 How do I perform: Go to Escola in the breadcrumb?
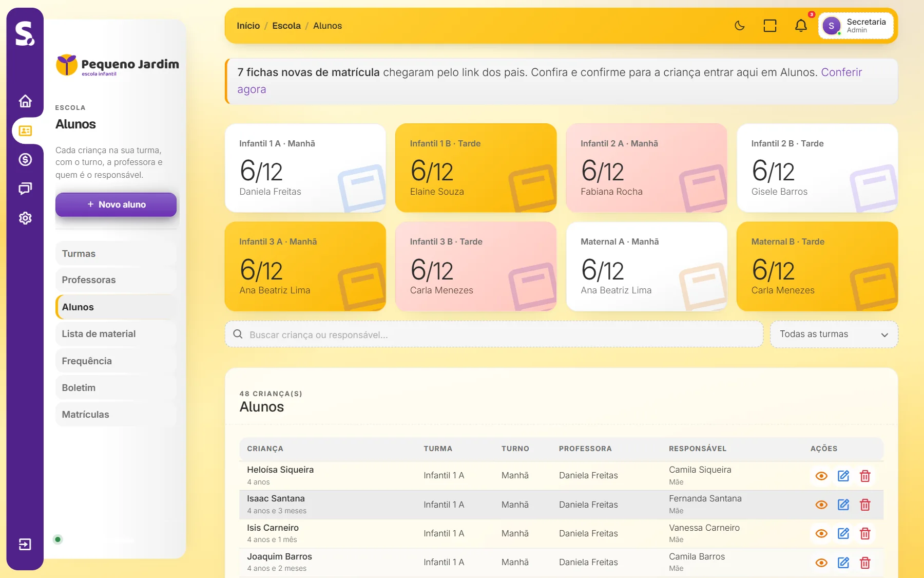click(286, 26)
